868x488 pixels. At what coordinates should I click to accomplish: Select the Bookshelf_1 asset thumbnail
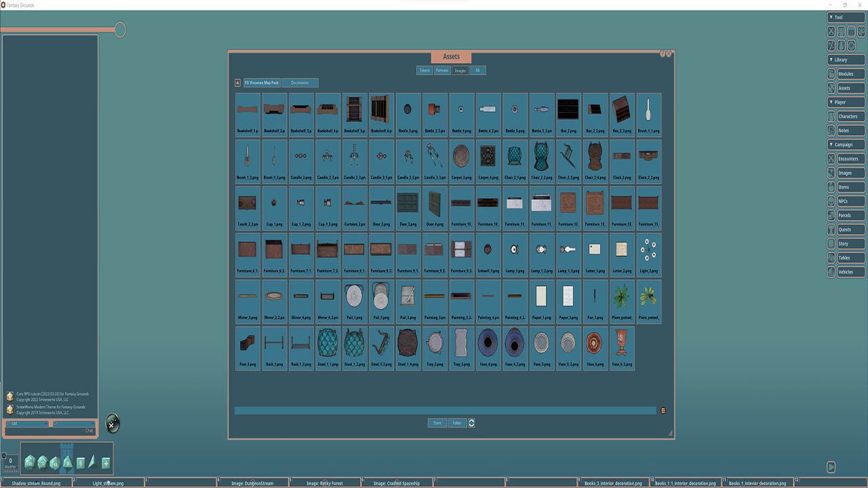[247, 110]
